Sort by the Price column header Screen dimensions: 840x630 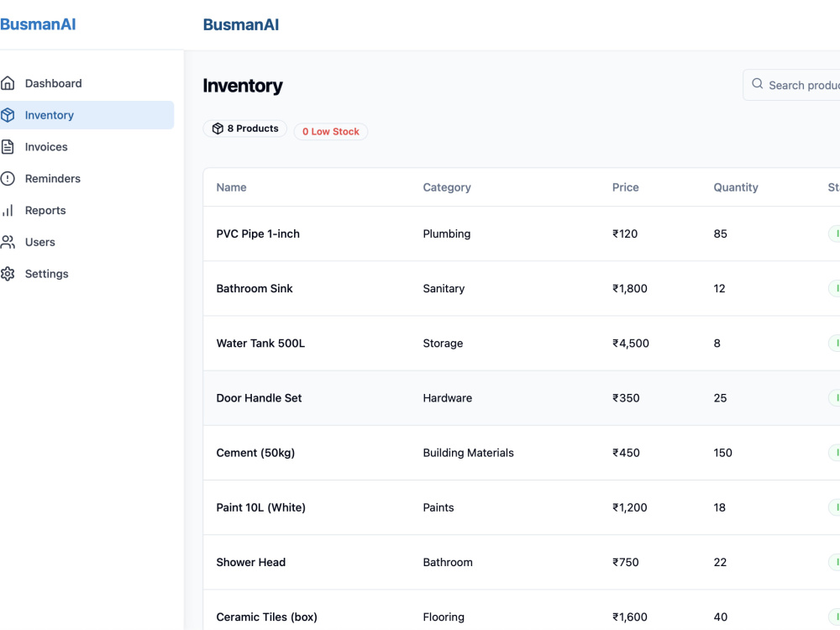click(x=626, y=187)
